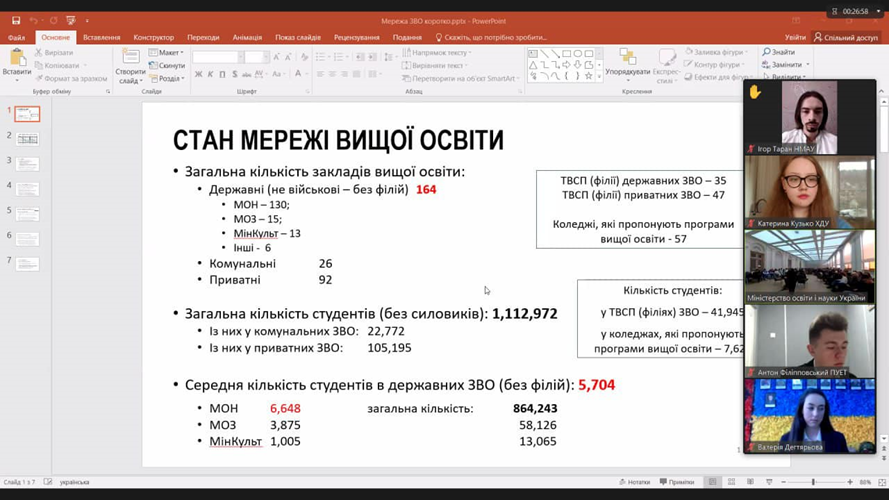
Task: Click the Вирізати cut button
Action: pos(54,52)
